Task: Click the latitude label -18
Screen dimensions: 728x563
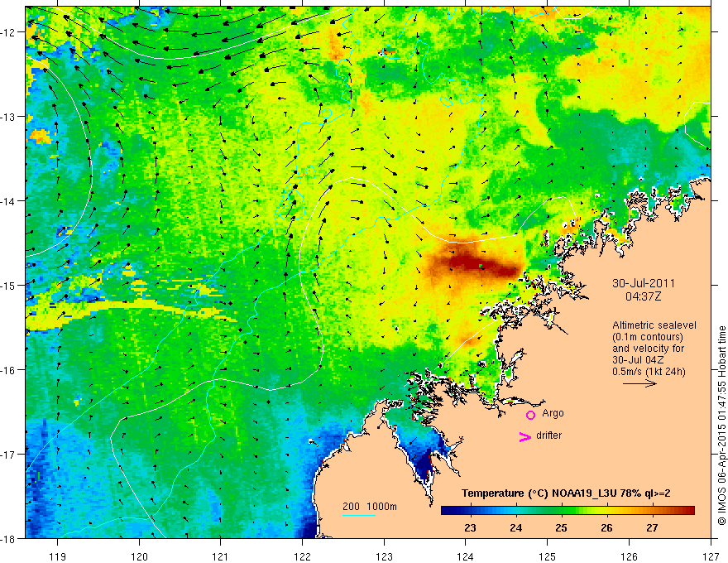Action: [8, 538]
